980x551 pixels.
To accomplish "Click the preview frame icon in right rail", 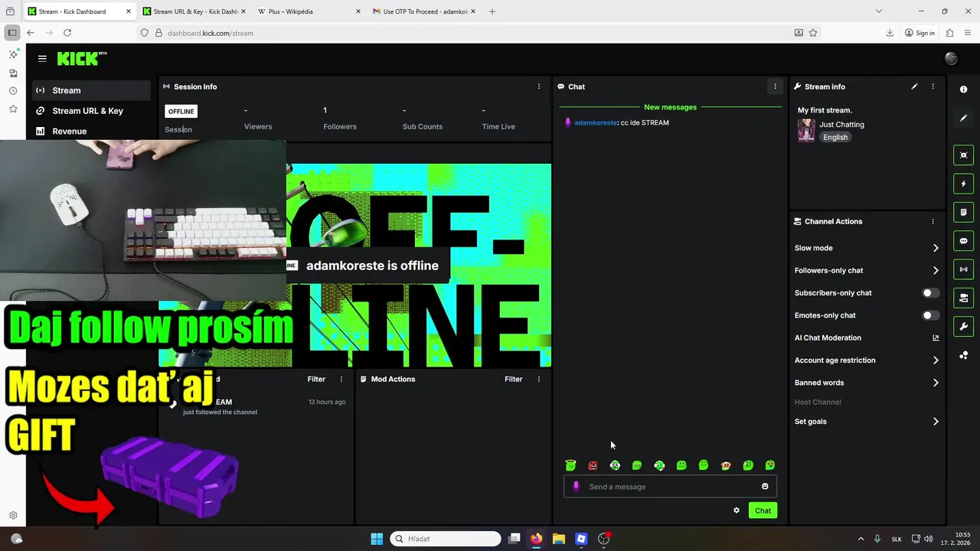I will click(963, 155).
